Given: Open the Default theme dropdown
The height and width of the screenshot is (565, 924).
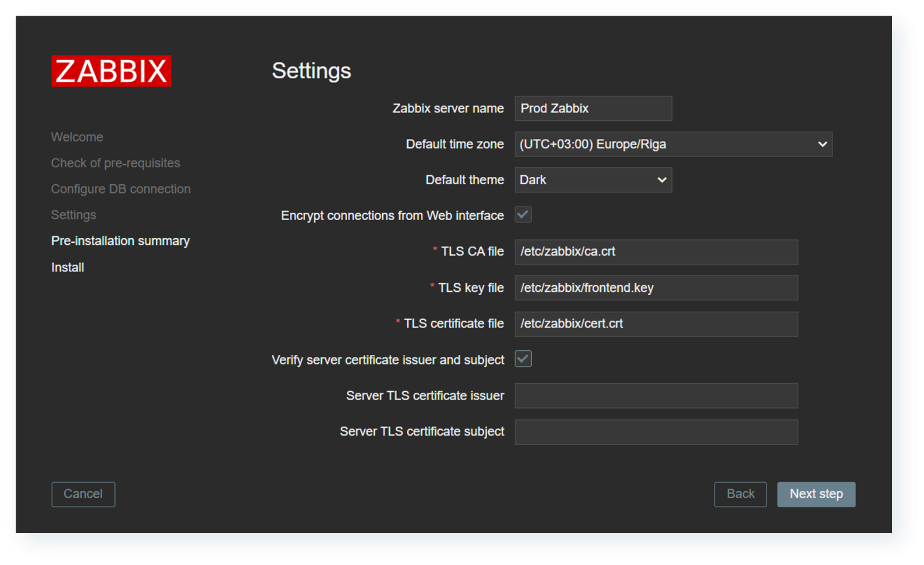Looking at the screenshot, I should [x=593, y=179].
